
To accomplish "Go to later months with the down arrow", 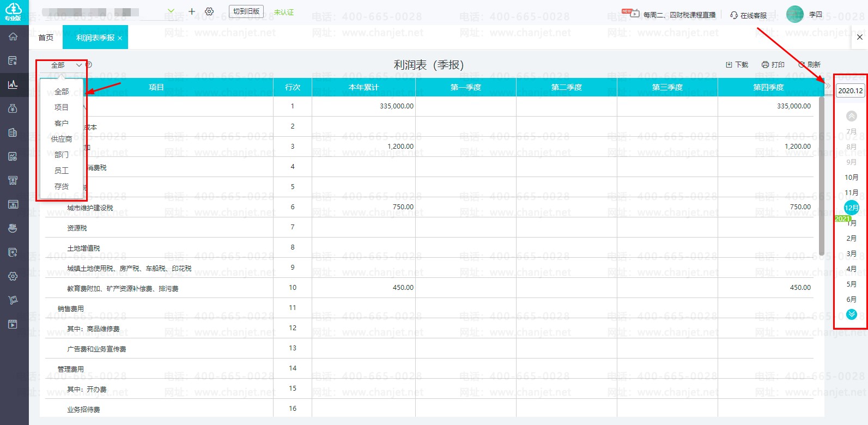I will click(852, 314).
